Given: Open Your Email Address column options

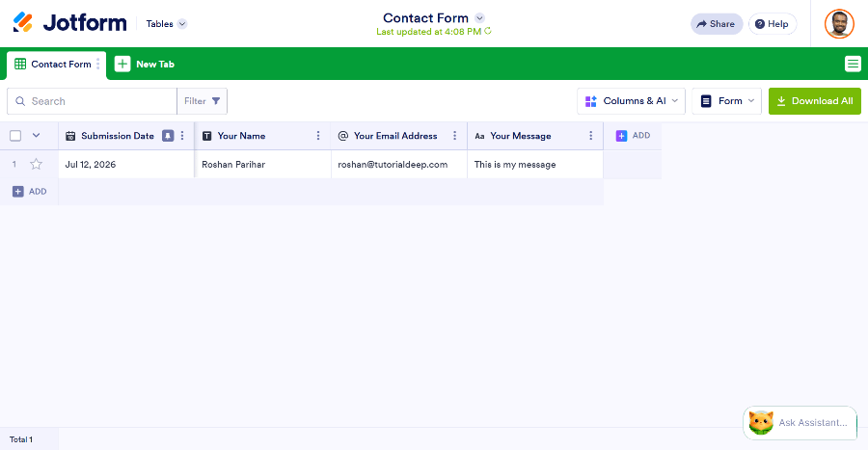Looking at the screenshot, I should coord(454,136).
